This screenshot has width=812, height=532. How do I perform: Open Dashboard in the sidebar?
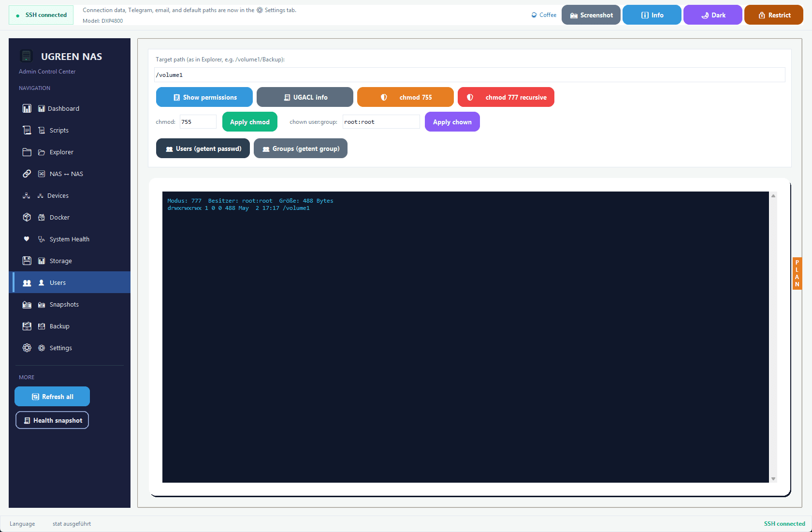[70, 108]
